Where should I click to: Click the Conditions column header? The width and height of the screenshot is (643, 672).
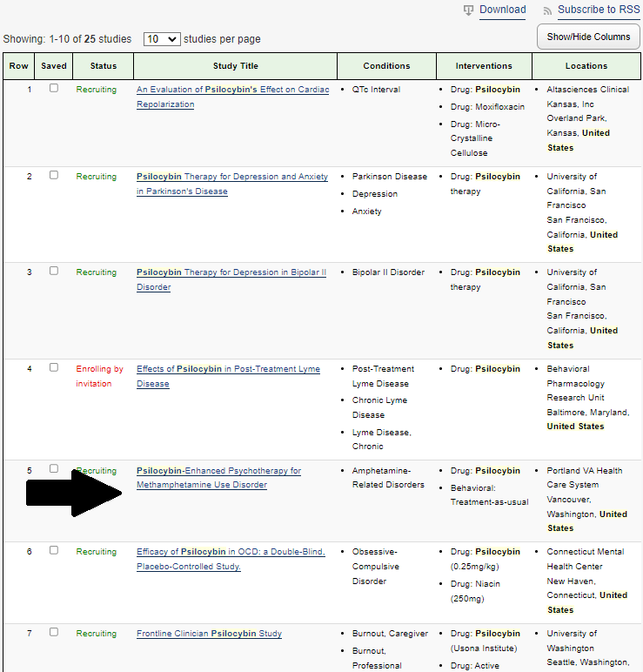click(386, 66)
